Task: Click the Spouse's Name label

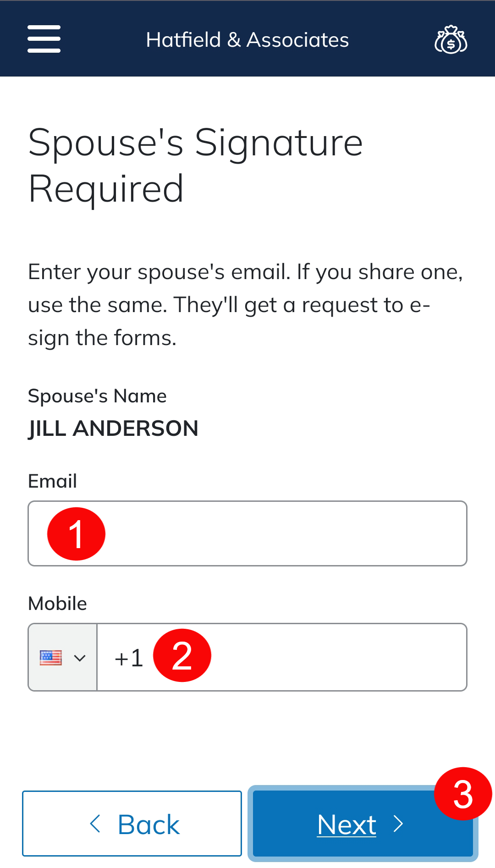Action: click(97, 396)
